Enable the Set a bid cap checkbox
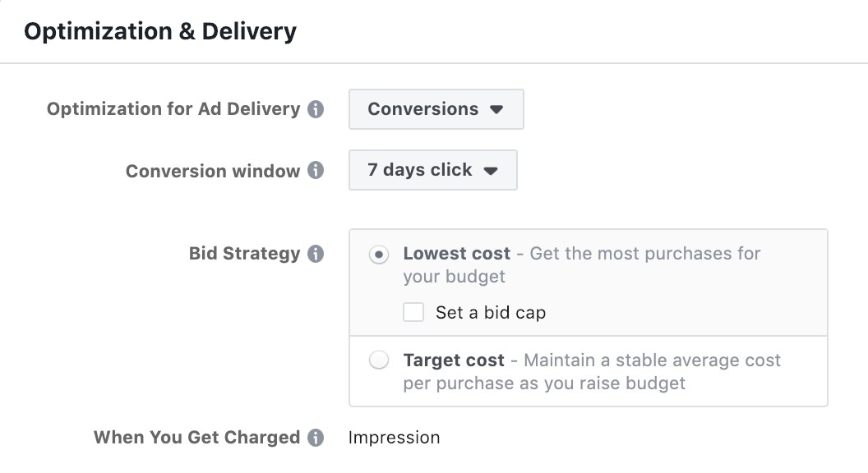This screenshot has height=473, width=868. pos(413,312)
